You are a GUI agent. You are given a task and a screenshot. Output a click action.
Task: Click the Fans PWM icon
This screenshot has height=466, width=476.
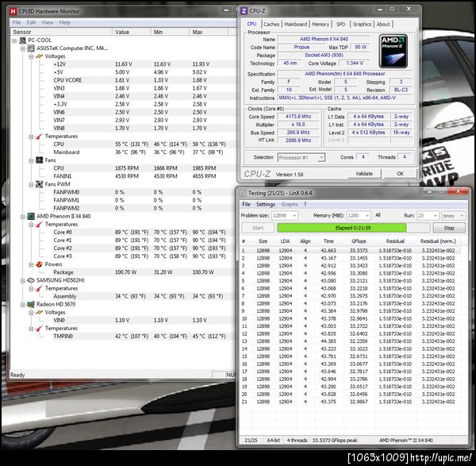point(39,184)
